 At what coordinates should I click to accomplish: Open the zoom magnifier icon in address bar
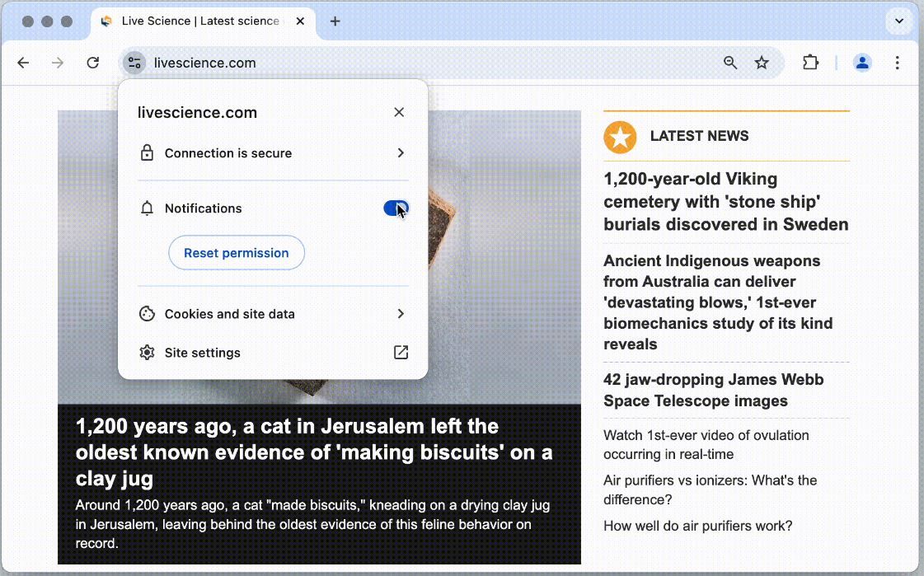coord(730,63)
